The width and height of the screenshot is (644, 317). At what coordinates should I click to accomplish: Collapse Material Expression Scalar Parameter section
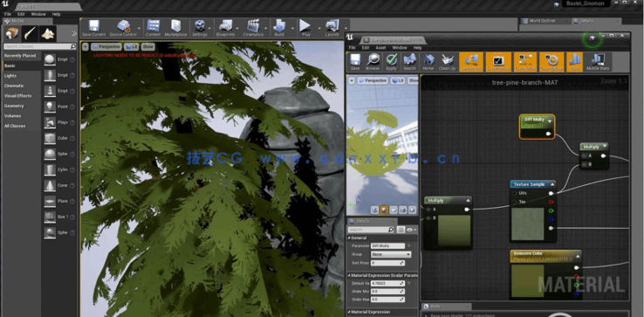350,275
